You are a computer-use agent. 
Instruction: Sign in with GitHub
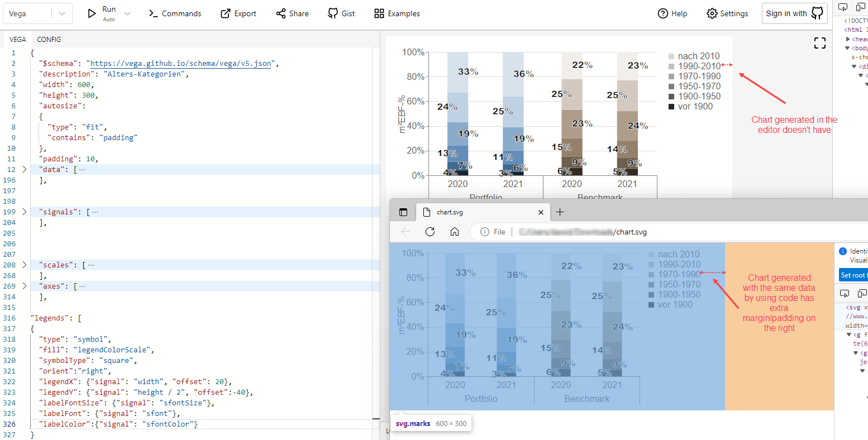click(795, 13)
